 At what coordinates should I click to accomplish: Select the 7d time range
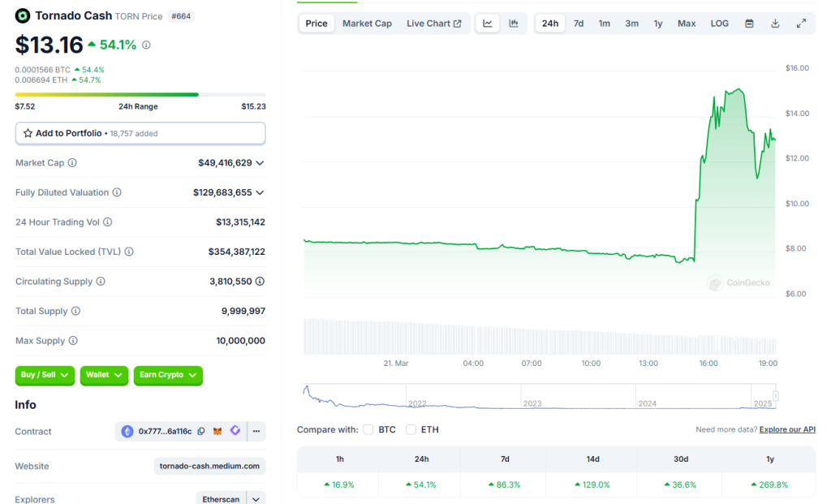point(578,24)
